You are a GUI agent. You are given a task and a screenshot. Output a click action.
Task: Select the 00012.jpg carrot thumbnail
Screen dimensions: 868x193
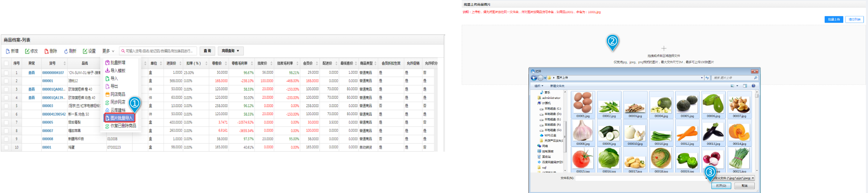click(687, 132)
